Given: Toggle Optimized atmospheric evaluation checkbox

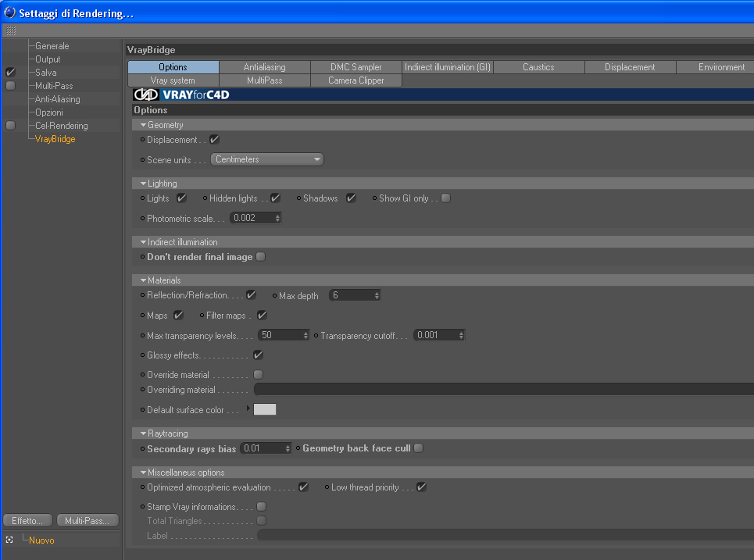Looking at the screenshot, I should [x=303, y=487].
